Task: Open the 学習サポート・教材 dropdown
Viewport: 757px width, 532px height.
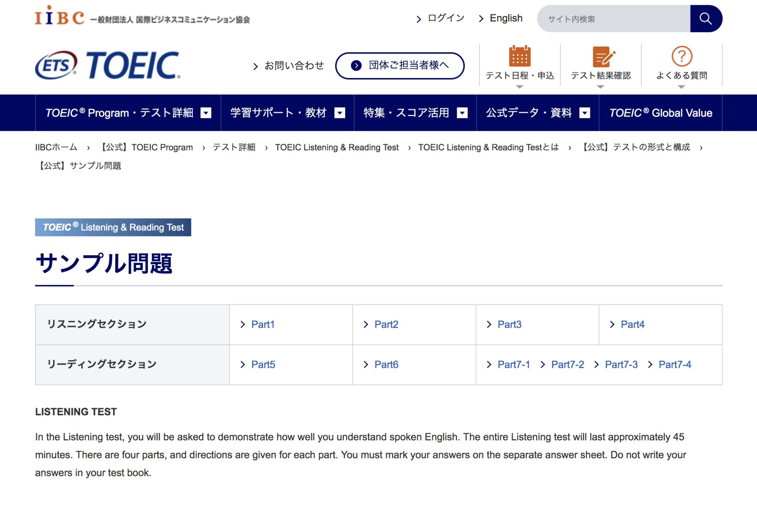Action: coord(340,113)
